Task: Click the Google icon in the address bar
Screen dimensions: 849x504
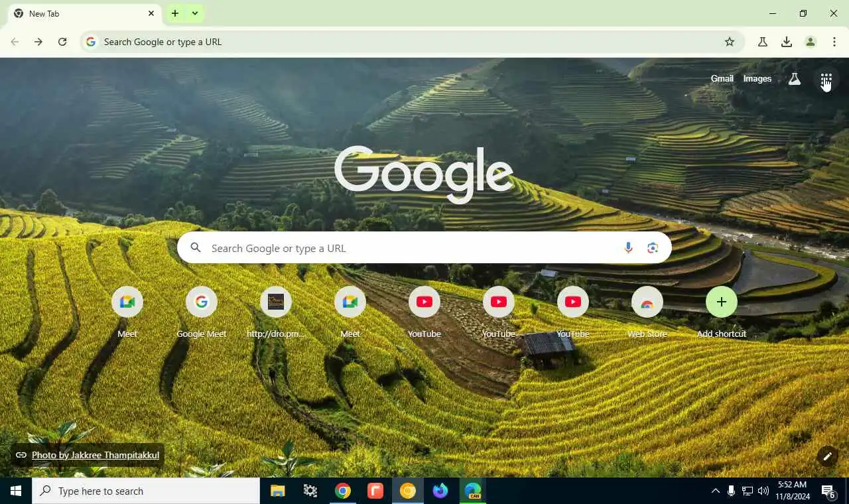Action: 91,42
